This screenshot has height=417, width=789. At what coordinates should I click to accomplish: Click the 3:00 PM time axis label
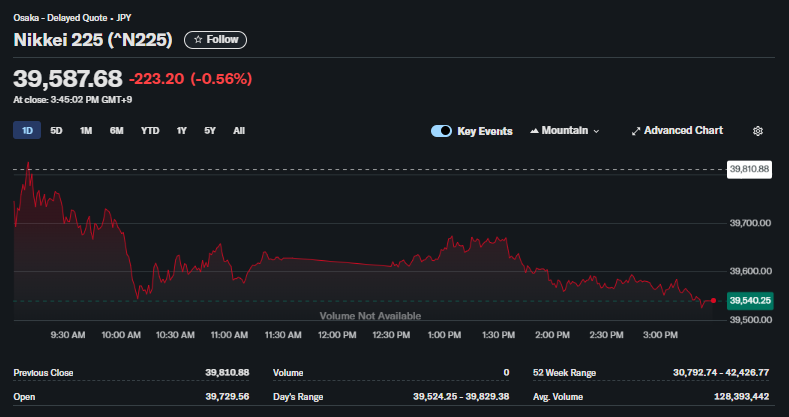pos(660,335)
